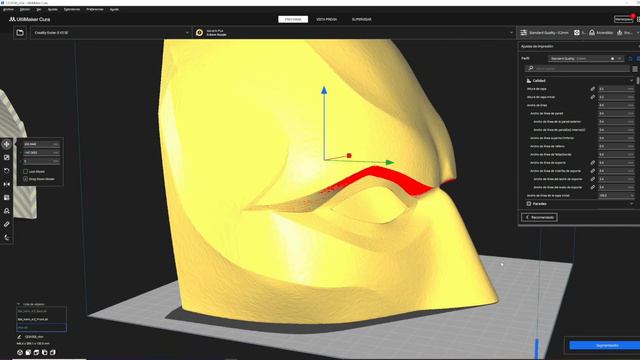Open the Ayuda menu

click(114, 9)
